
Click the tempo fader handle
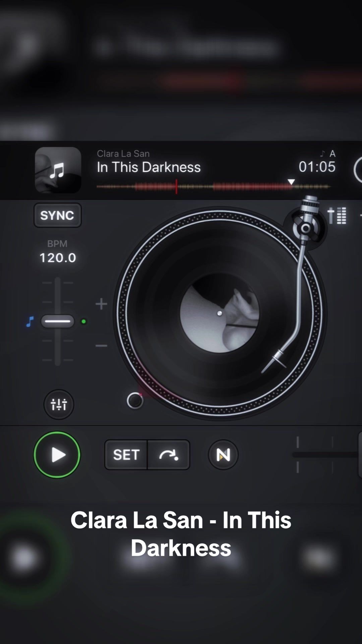click(x=57, y=321)
